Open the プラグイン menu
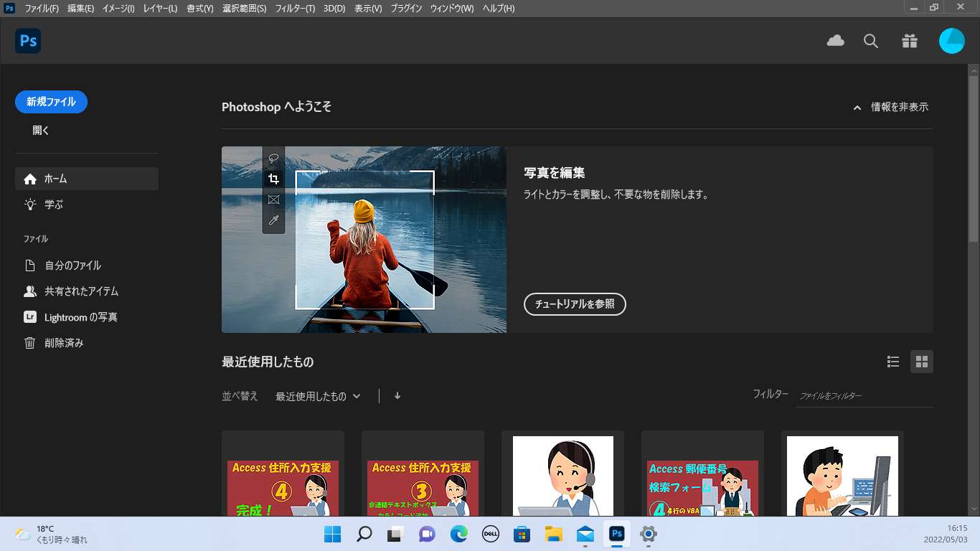This screenshot has width=980, height=551. pos(406,9)
